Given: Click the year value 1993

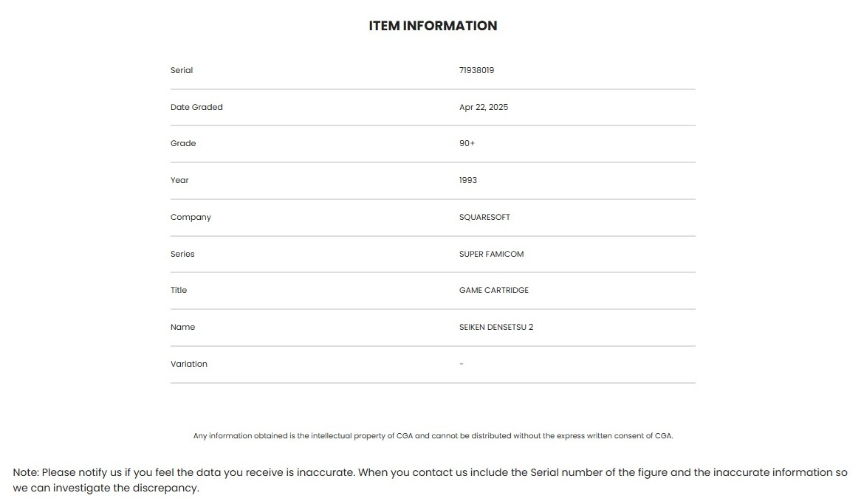Looking at the screenshot, I should 468,180.
